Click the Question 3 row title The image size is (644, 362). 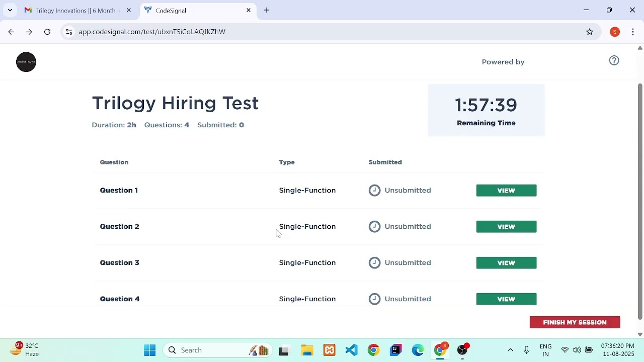click(x=119, y=262)
